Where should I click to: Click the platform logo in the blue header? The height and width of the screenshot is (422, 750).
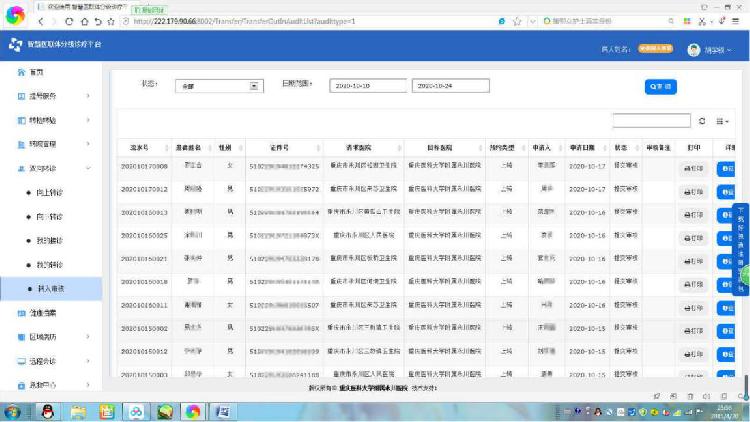tap(15, 44)
